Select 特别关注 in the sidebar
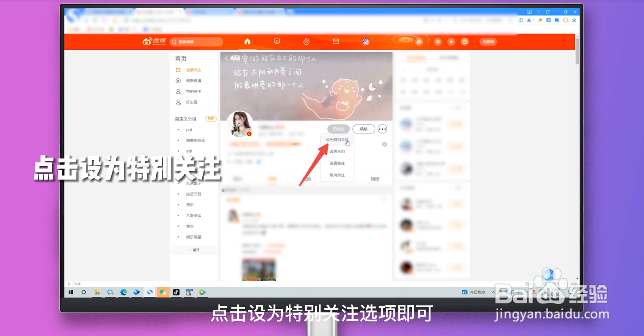Screen dimensions: 644x336 [193, 91]
